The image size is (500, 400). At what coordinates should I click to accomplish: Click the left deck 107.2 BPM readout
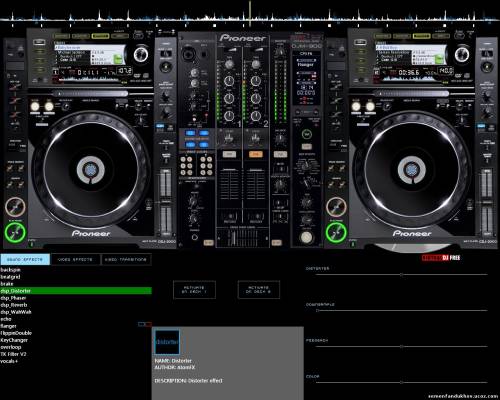pyautogui.click(x=124, y=71)
